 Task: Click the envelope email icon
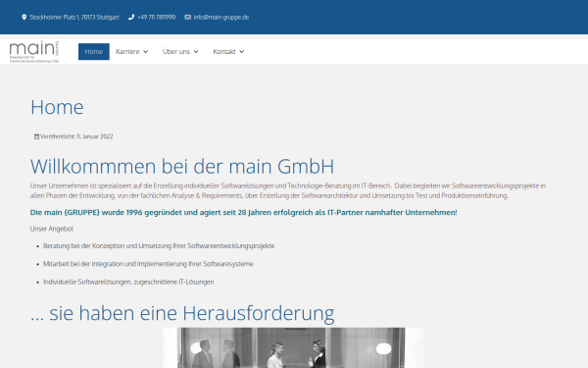click(x=188, y=18)
